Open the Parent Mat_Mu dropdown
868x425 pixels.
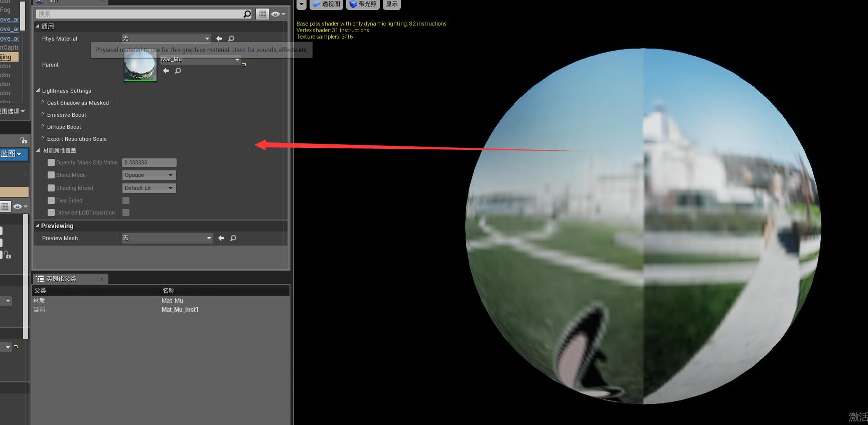point(200,60)
